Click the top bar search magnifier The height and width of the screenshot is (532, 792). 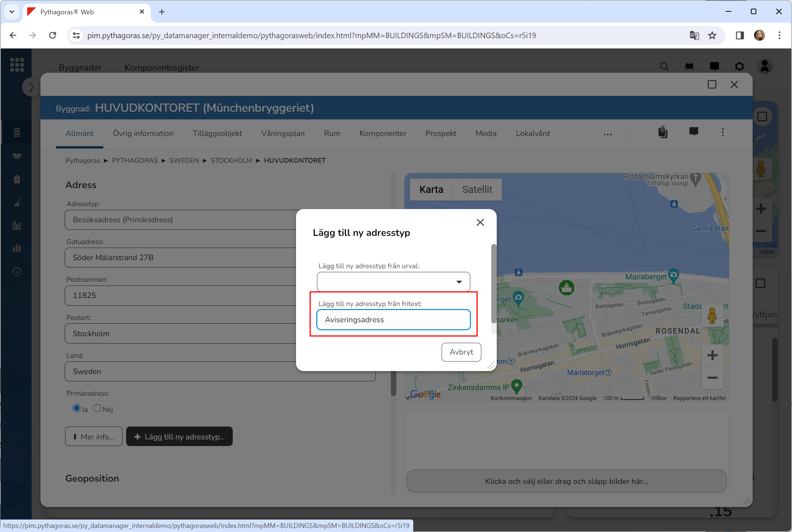(664, 66)
